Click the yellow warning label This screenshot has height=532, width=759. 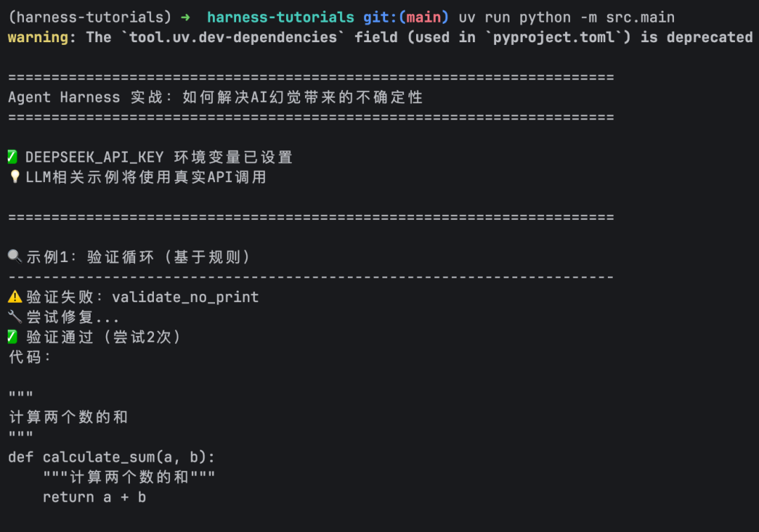click(x=39, y=37)
